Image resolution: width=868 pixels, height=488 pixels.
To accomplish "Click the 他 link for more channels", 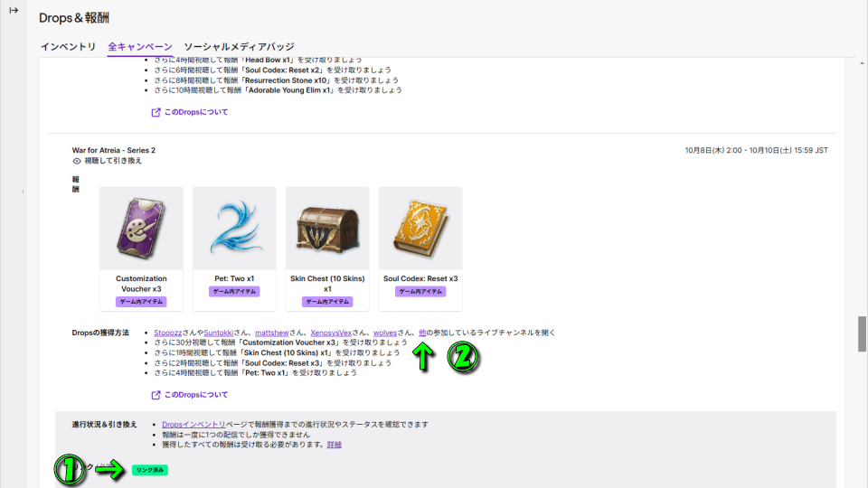I will pos(422,333).
